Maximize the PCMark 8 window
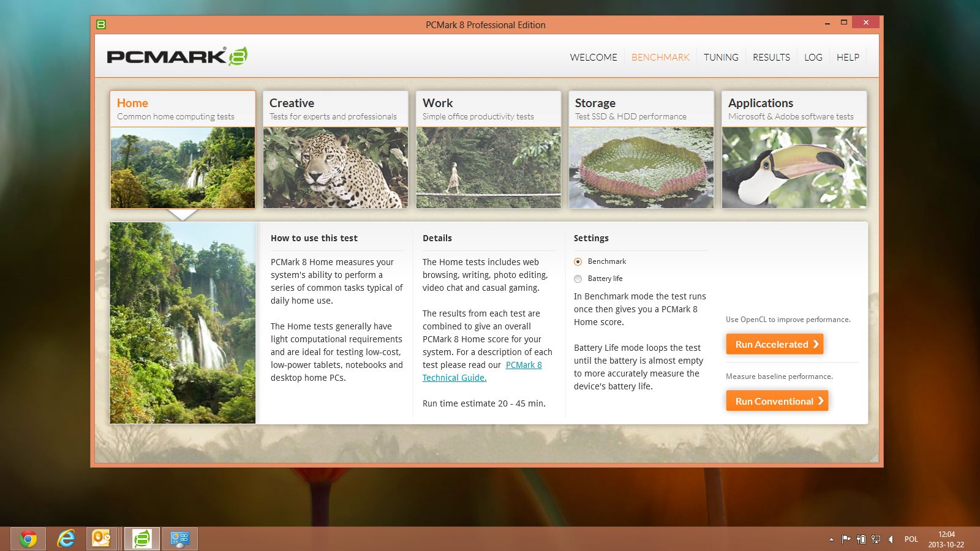The width and height of the screenshot is (980, 551). click(843, 23)
